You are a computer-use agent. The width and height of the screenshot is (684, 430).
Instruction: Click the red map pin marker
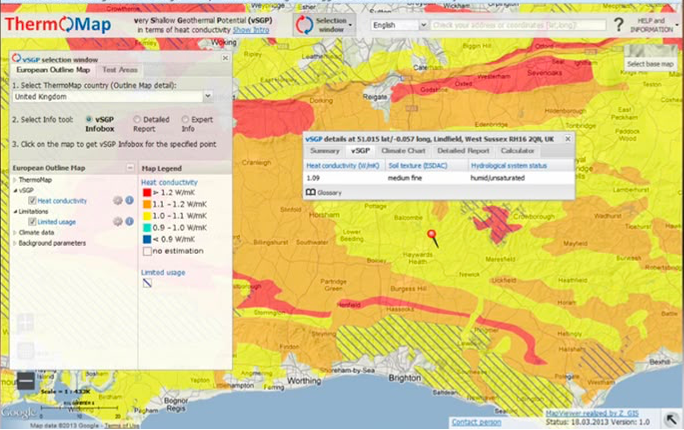click(x=433, y=238)
